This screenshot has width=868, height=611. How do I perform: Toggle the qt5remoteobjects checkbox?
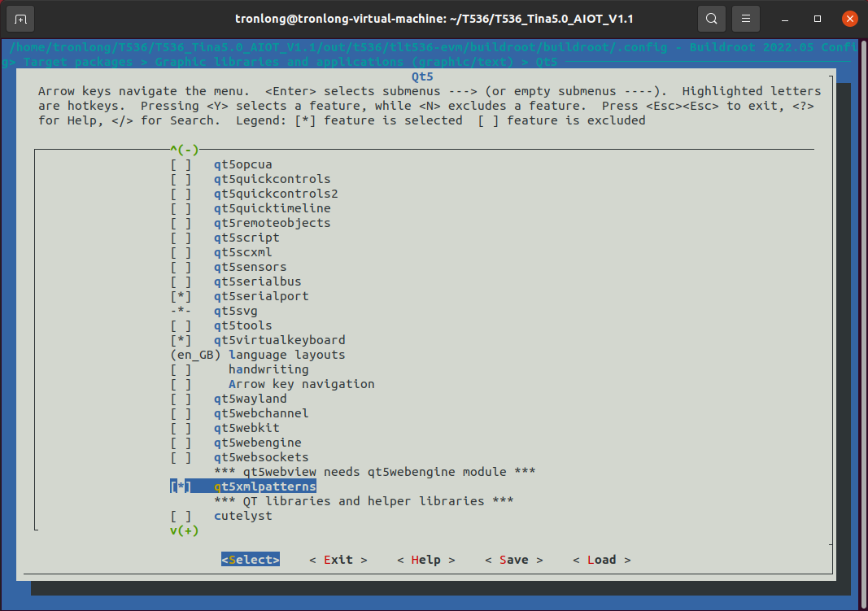pos(181,224)
